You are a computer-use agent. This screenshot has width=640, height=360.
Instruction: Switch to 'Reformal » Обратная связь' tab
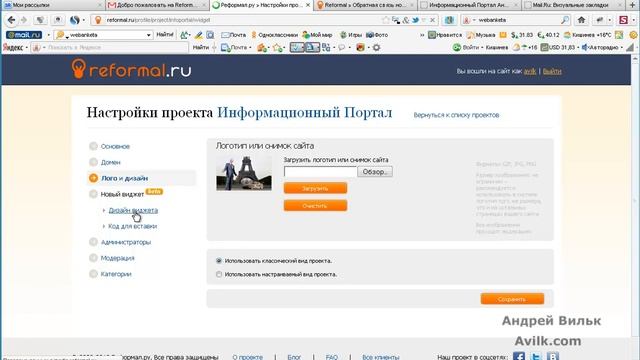pos(366,5)
